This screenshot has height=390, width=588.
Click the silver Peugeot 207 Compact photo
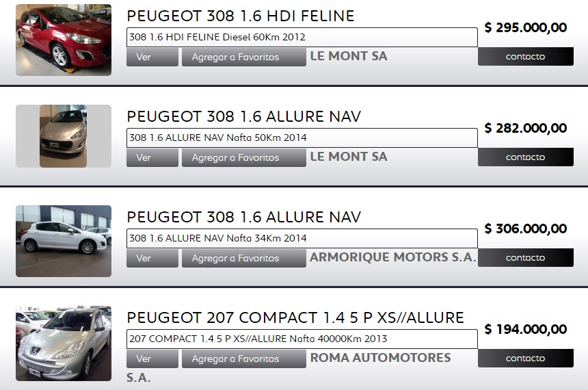63,343
